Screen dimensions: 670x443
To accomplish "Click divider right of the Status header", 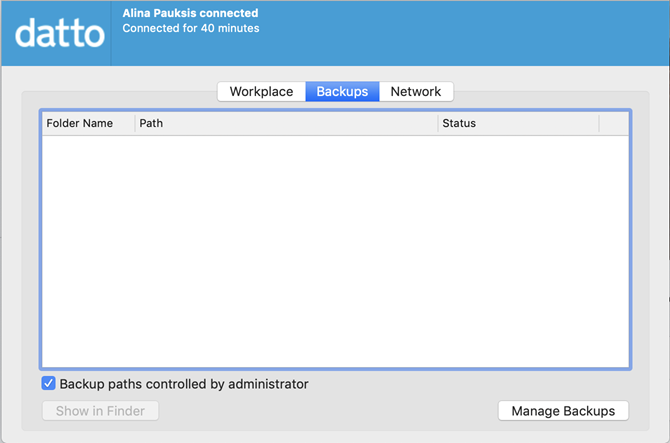I will pos(599,123).
